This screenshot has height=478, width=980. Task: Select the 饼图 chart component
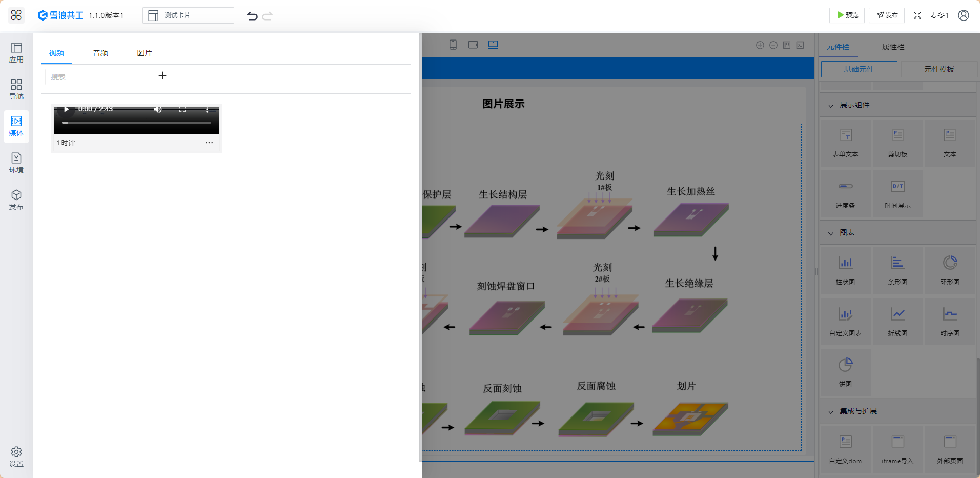[x=846, y=373]
